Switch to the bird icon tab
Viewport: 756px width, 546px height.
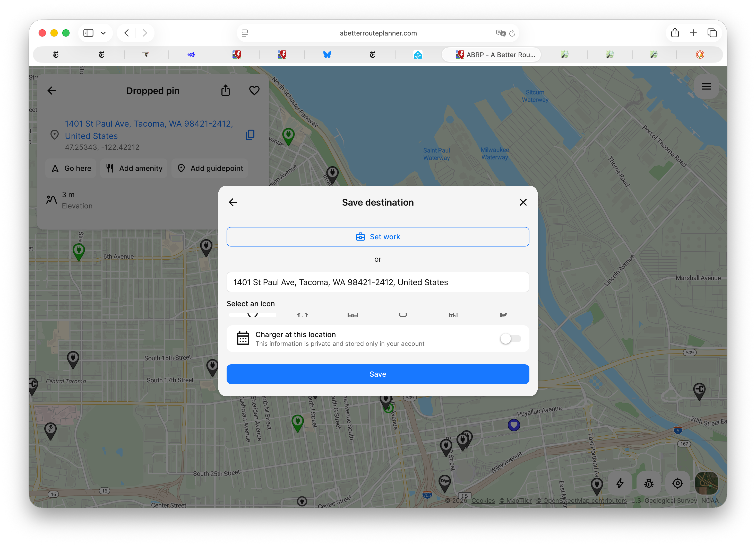click(146, 55)
